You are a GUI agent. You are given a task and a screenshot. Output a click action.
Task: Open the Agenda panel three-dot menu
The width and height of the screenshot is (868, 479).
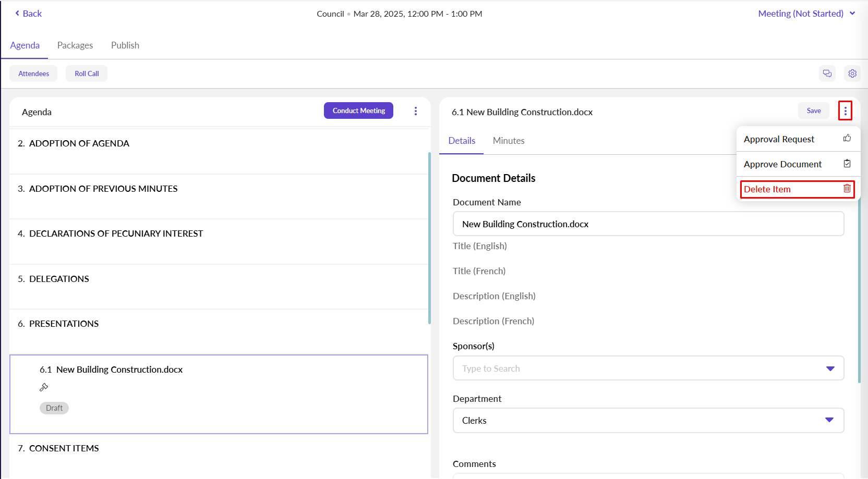tap(415, 111)
